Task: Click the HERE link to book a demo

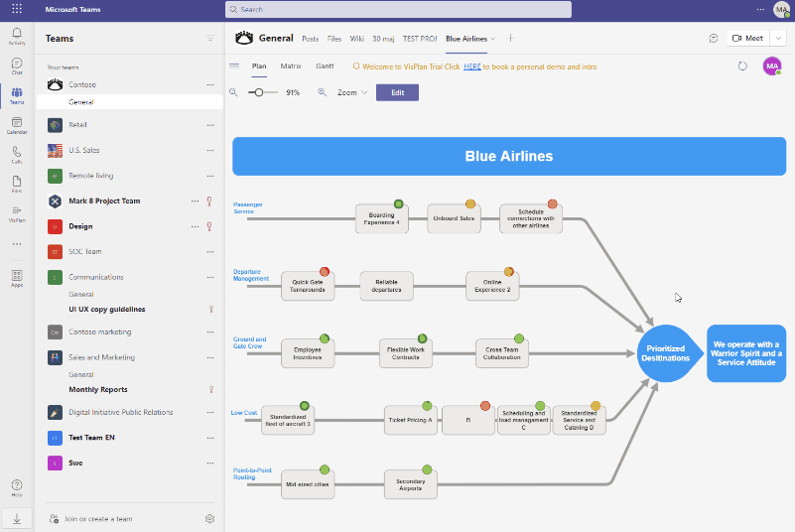Action: pyautogui.click(x=472, y=66)
